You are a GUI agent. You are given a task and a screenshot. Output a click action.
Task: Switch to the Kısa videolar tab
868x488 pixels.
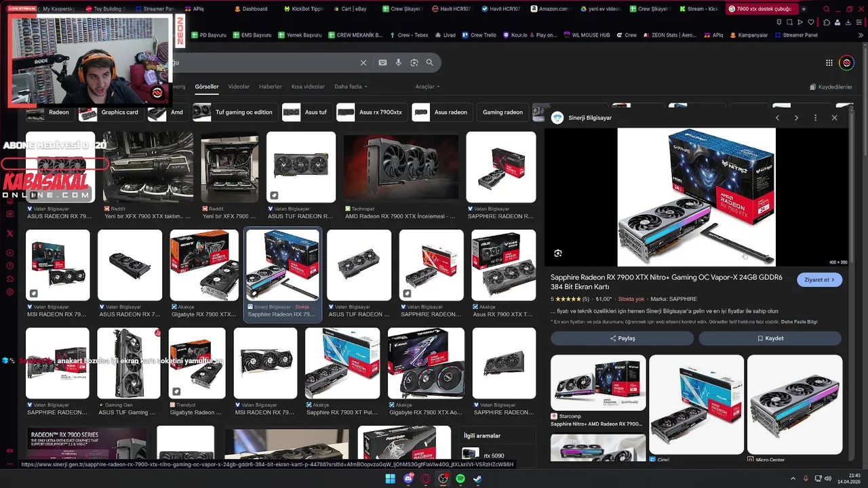[308, 87]
